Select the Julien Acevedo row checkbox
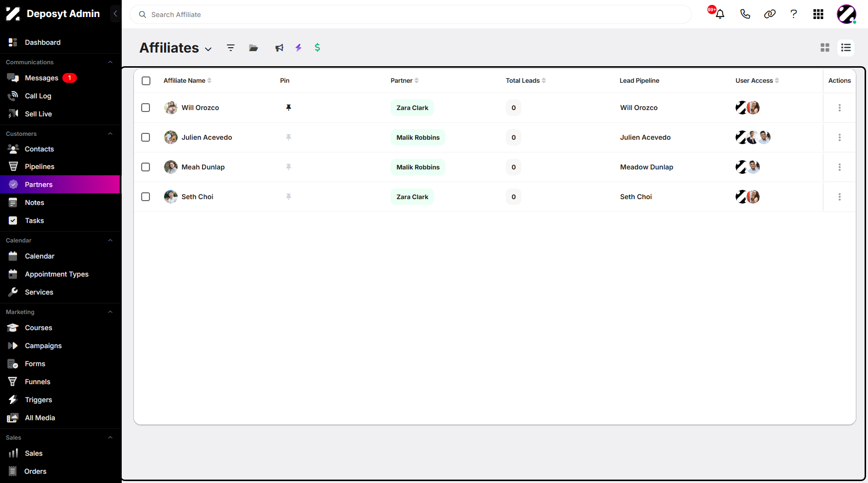The width and height of the screenshot is (868, 483). pyautogui.click(x=146, y=137)
